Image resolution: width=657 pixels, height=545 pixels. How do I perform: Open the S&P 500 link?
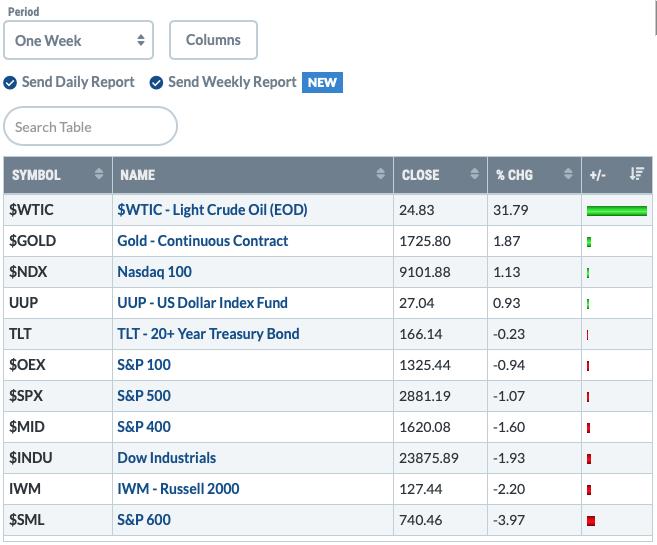(x=144, y=396)
